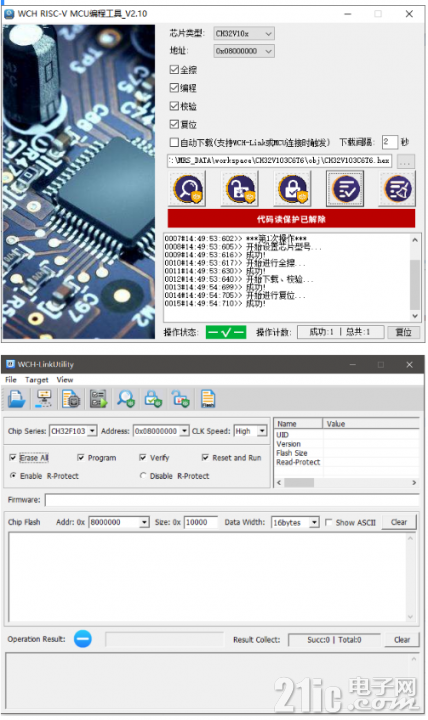This screenshot has width=428, height=720.
Task: Click the Clear button beside Result Collect
Action: [402, 640]
